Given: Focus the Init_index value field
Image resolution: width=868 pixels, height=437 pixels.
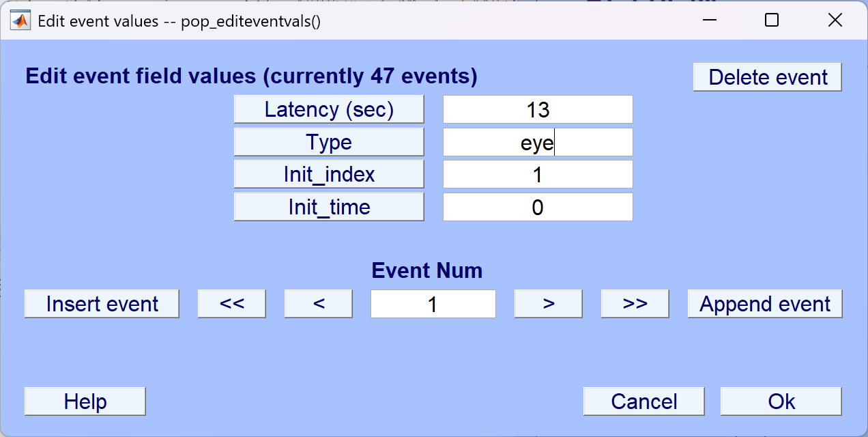Looking at the screenshot, I should (x=538, y=174).
